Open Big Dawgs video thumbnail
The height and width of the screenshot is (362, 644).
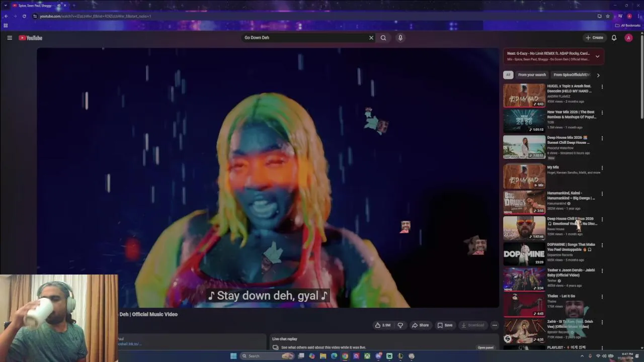524,202
